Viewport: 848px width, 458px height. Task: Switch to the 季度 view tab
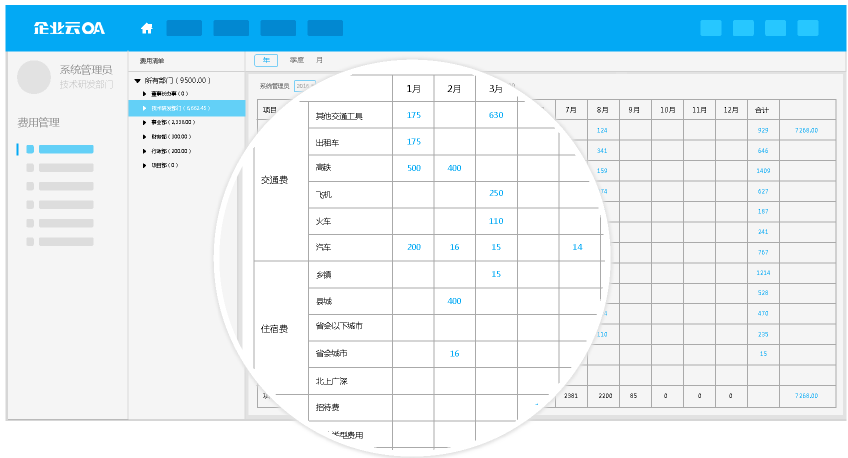296,60
